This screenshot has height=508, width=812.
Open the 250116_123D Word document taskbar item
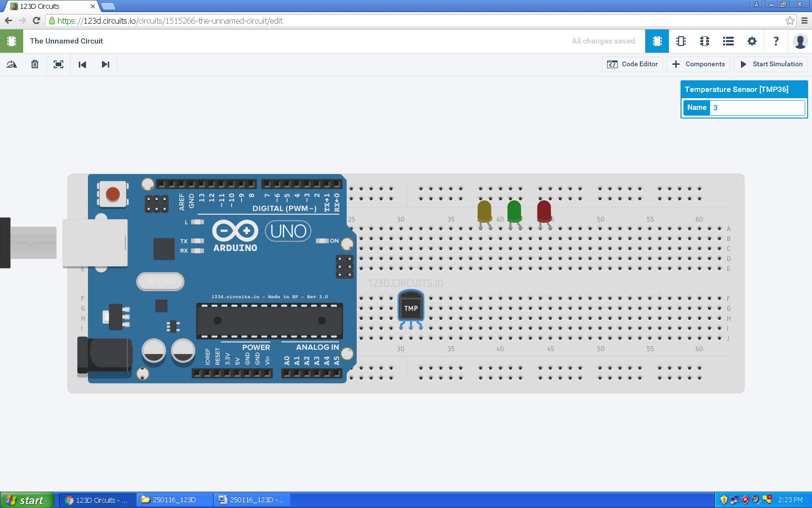point(252,500)
